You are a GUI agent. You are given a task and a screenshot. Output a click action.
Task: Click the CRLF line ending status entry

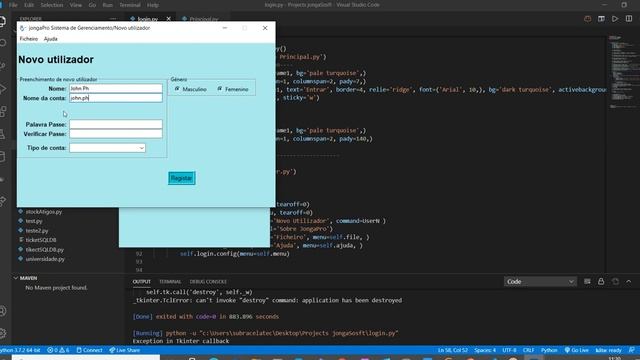(x=528, y=350)
